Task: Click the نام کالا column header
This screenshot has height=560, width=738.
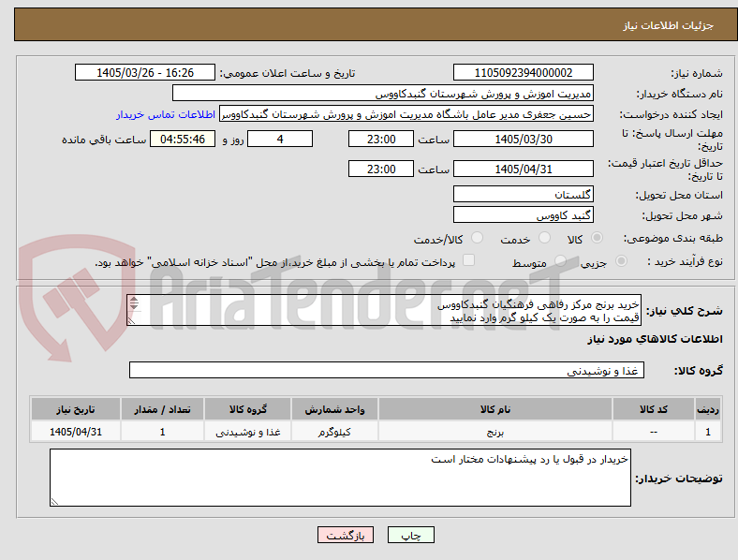Action: point(495,409)
